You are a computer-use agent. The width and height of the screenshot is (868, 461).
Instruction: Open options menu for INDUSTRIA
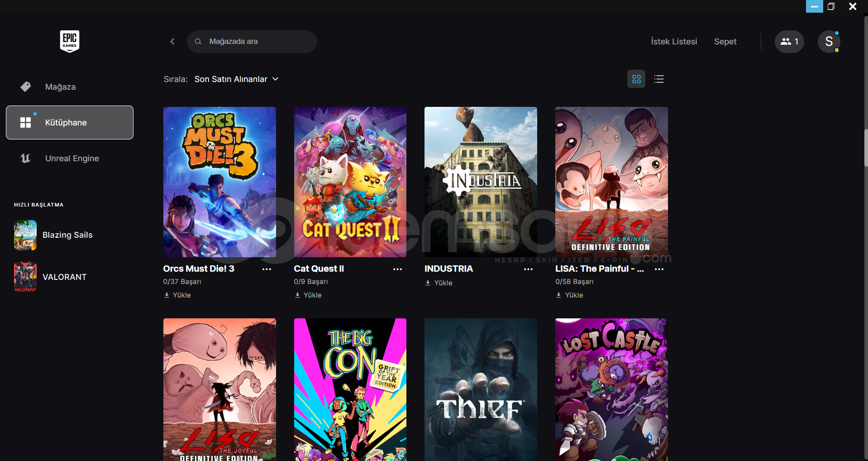point(528,269)
